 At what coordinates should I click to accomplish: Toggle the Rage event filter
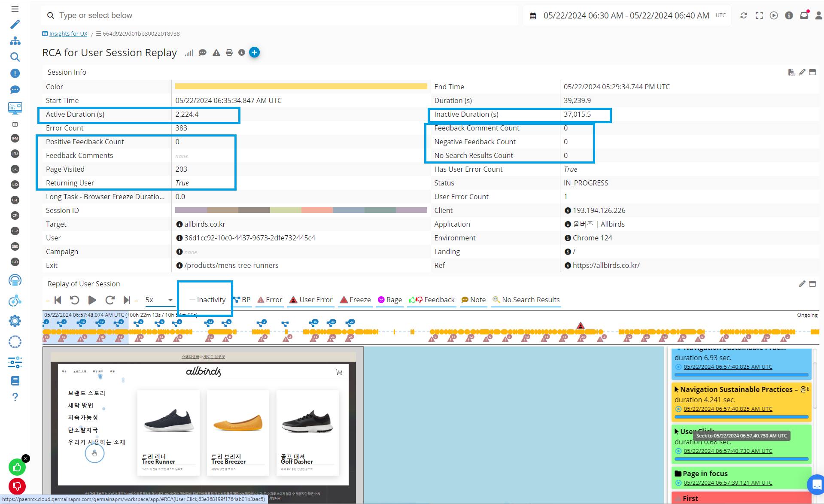(x=389, y=300)
